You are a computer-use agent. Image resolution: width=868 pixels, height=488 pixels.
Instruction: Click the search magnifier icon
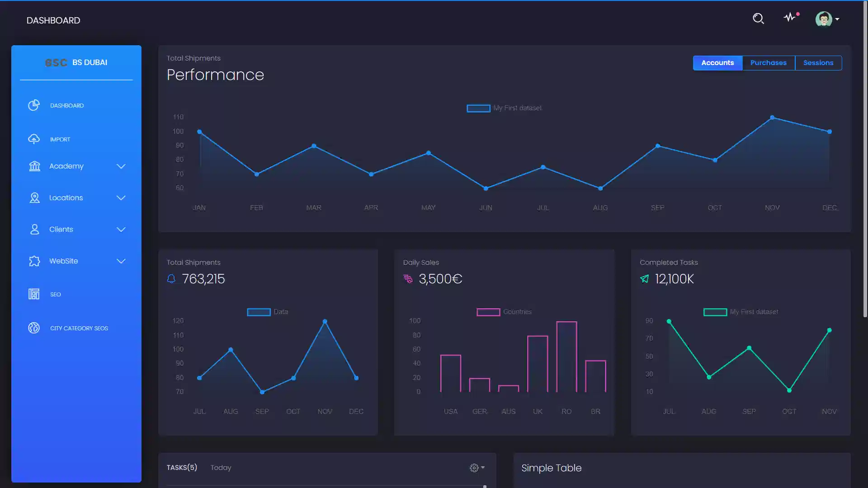(x=758, y=19)
